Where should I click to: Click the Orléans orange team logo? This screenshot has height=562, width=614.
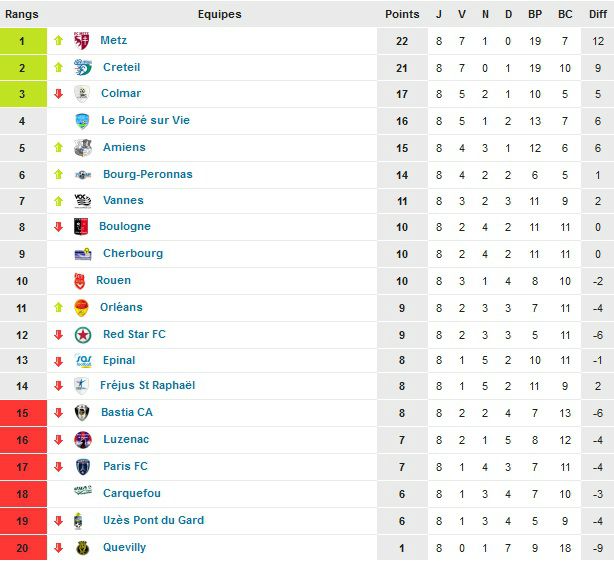81,308
